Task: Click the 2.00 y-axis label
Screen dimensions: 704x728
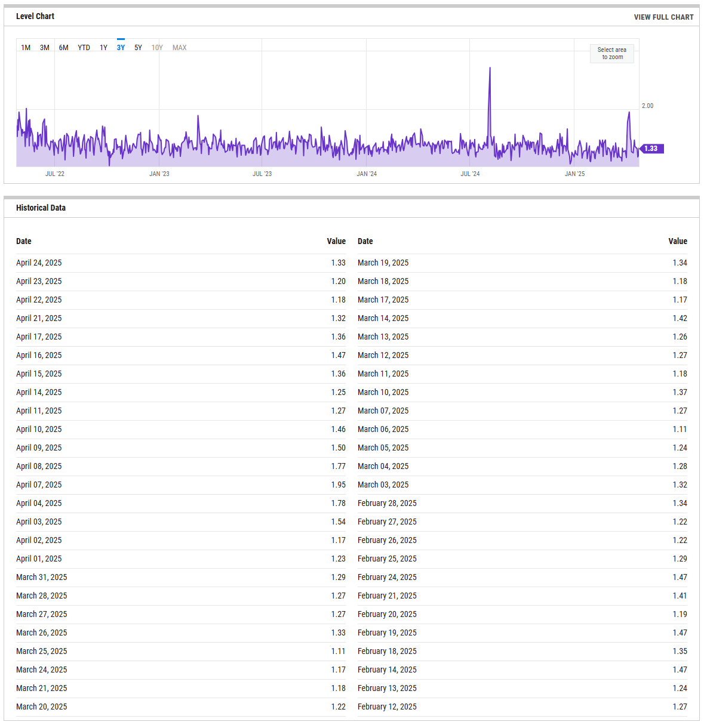Action: pos(648,106)
